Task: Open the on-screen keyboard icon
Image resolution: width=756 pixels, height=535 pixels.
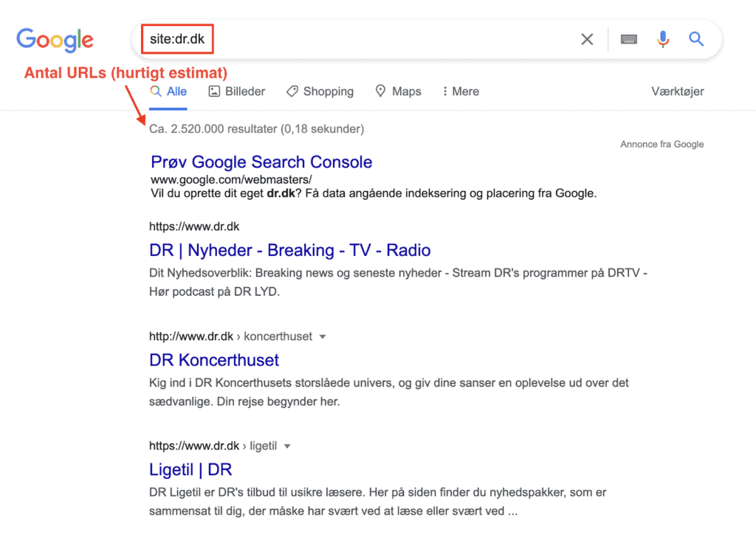Action: point(629,39)
